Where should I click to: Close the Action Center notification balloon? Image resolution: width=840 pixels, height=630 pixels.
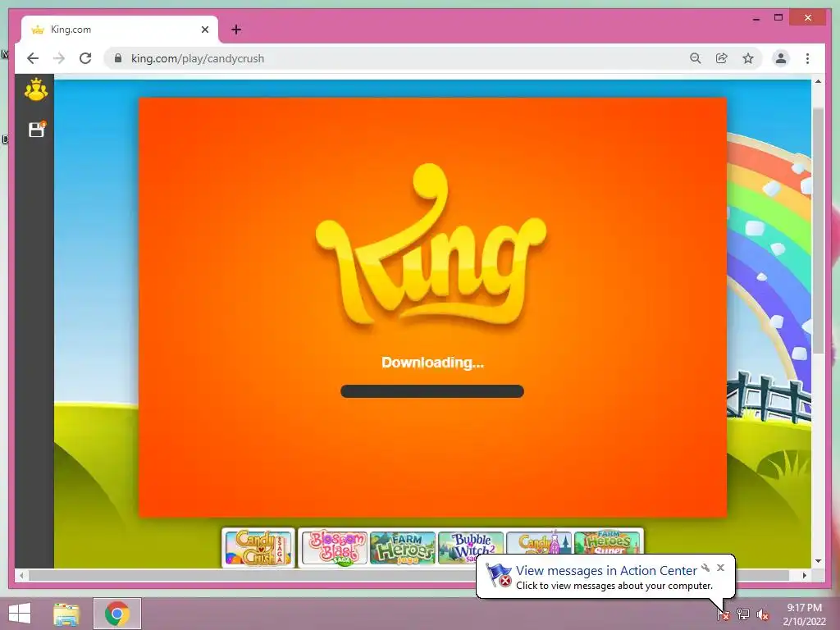click(x=720, y=568)
